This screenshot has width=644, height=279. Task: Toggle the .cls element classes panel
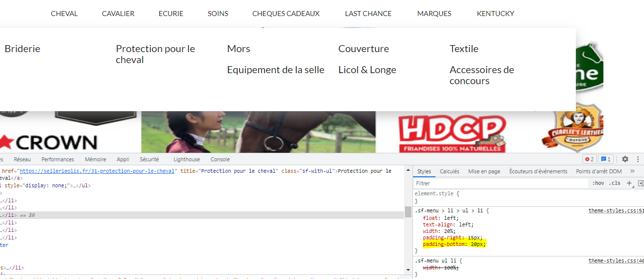click(x=614, y=183)
